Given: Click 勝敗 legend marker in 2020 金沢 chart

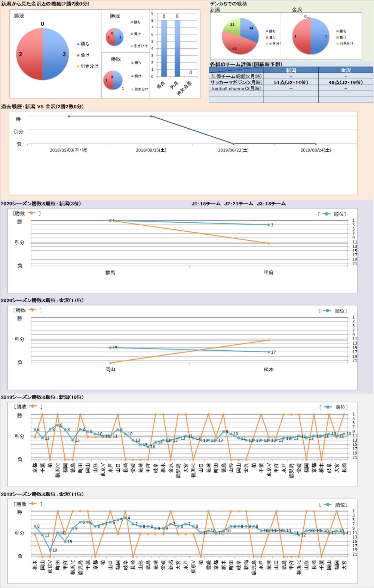Looking at the screenshot, I should (x=32, y=310).
